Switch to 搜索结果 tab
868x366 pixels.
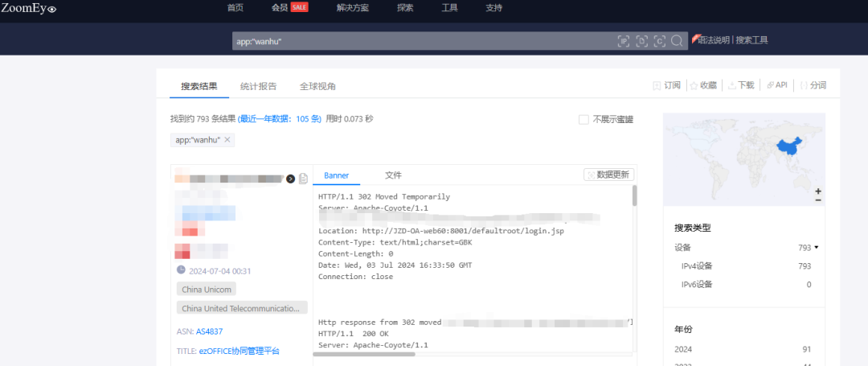coord(199,86)
